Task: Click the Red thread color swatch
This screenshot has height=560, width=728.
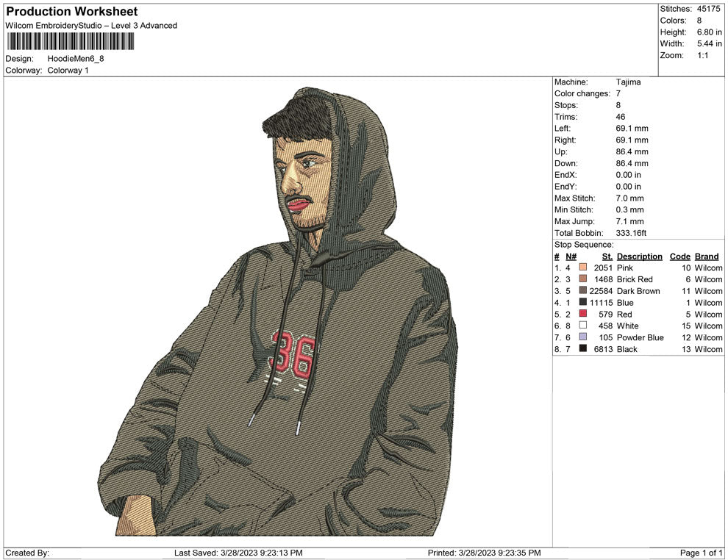Action: click(583, 315)
